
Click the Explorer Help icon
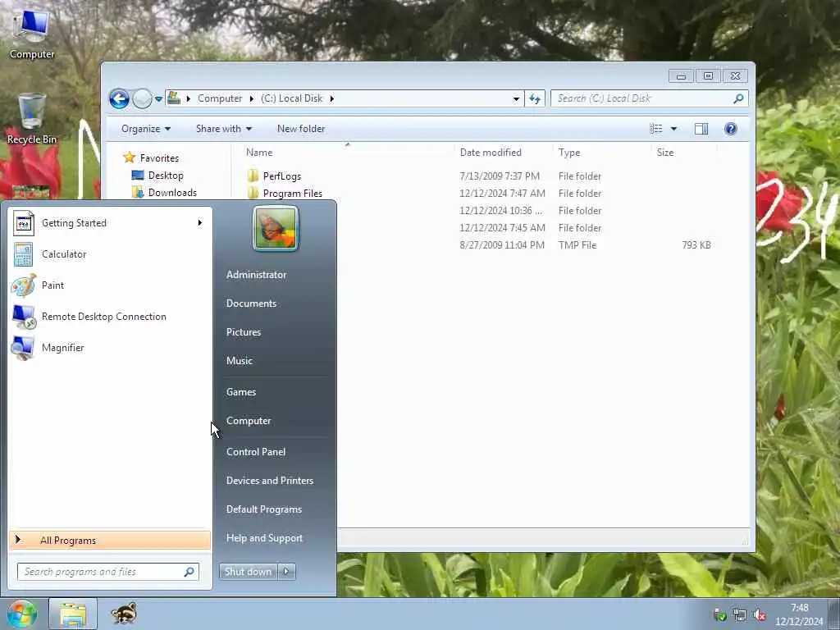[x=731, y=129]
